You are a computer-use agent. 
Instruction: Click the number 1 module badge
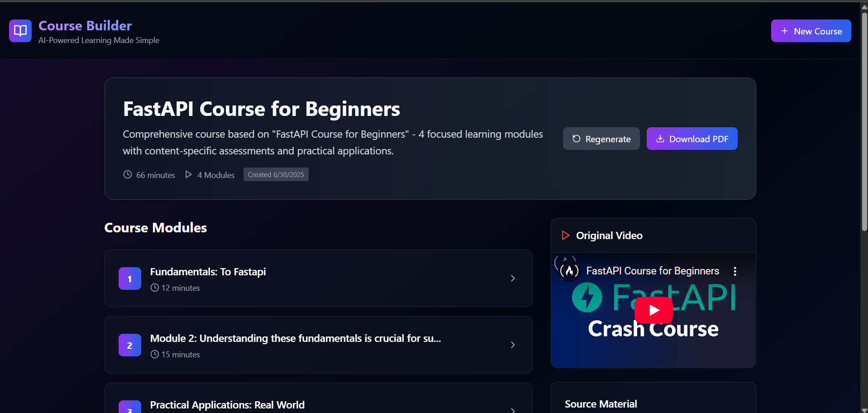130,279
